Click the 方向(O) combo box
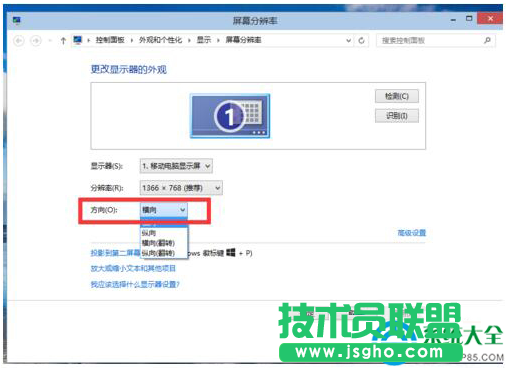Image resolution: width=506 pixels, height=368 pixels. pos(164,210)
